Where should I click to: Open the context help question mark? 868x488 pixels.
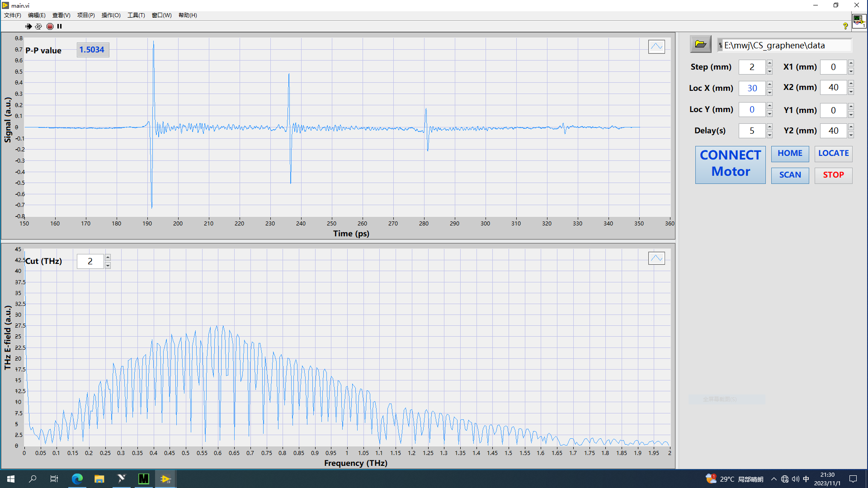pos(845,26)
